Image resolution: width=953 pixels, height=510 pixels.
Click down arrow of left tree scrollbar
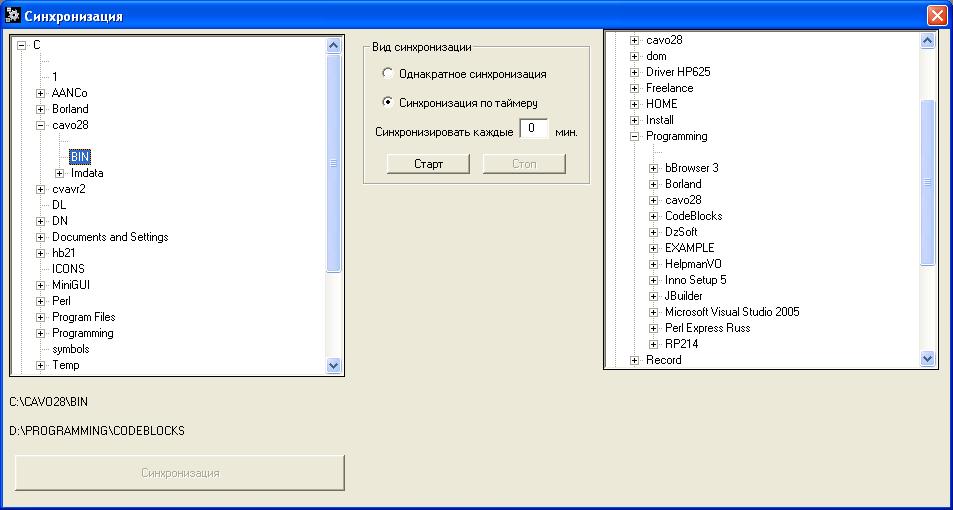[x=334, y=365]
